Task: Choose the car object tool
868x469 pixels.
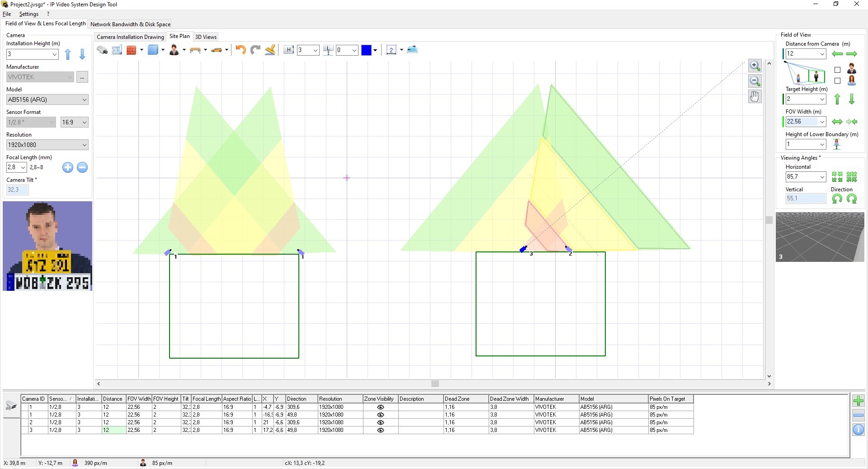Action: point(217,50)
